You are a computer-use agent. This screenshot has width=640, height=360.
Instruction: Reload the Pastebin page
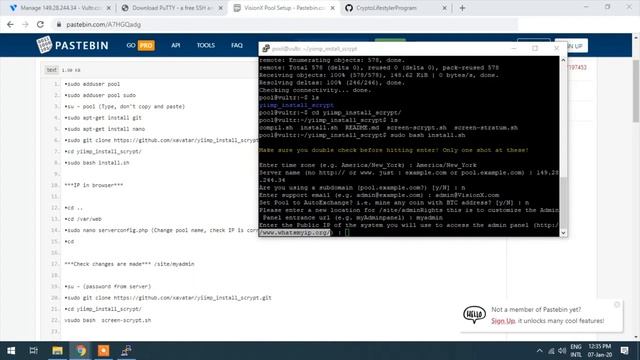[40, 24]
